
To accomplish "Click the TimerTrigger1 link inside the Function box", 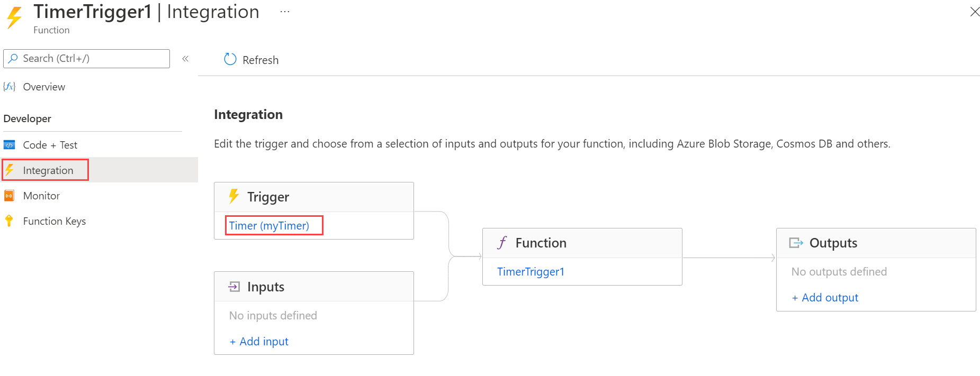I will pos(531,271).
